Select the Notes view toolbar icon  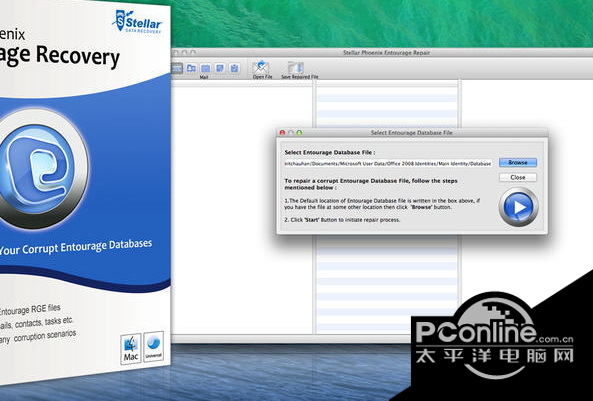point(220,68)
